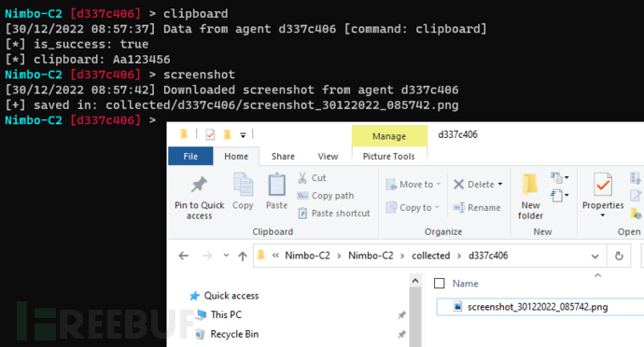The image size is (644, 347).
Task: Open the File menu tab
Action: click(190, 157)
